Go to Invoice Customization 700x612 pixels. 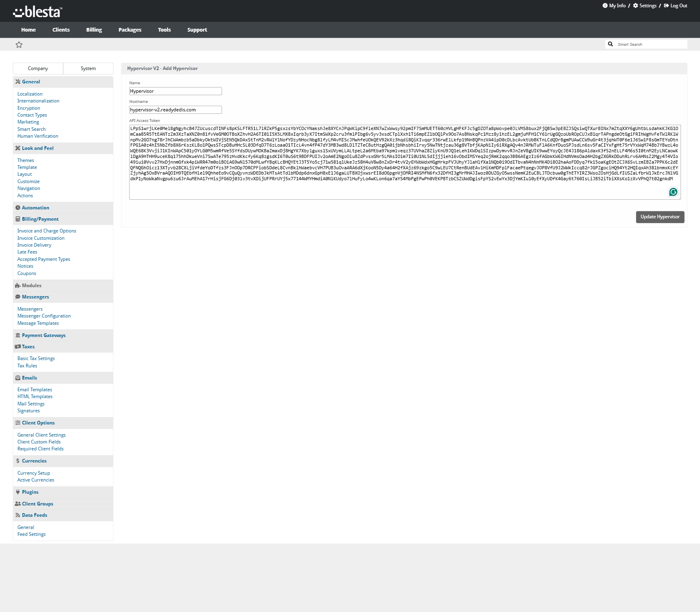(41, 238)
